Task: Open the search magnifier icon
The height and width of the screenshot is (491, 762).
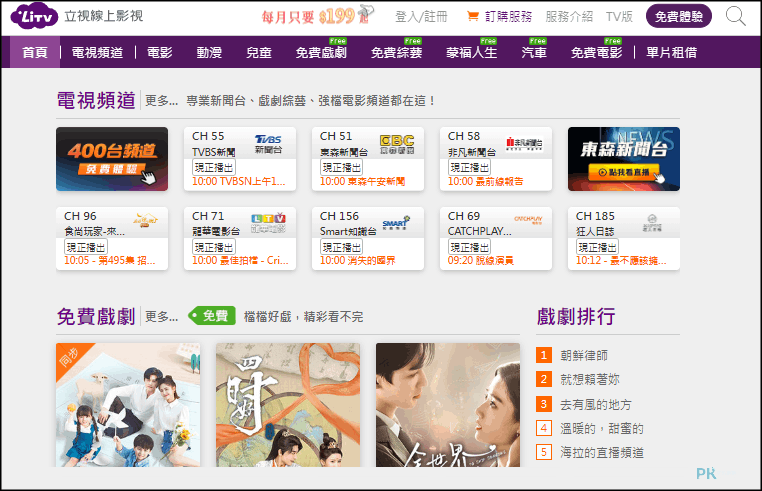Action: click(x=735, y=16)
